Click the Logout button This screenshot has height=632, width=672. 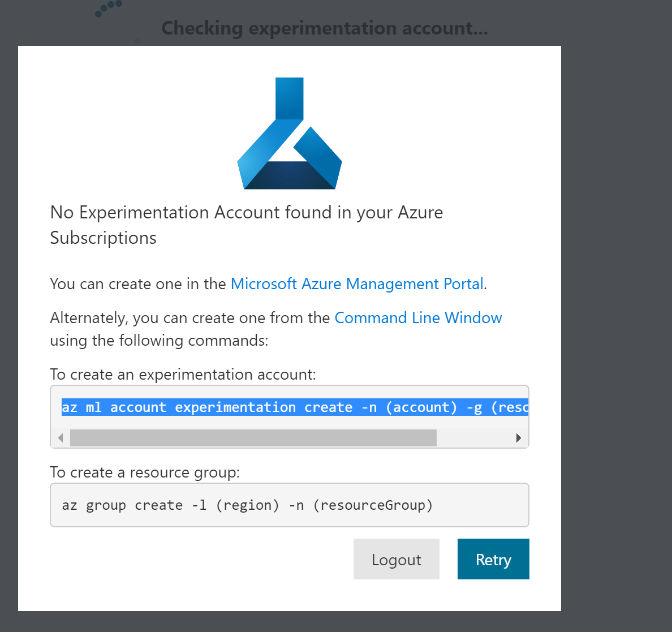click(396, 559)
